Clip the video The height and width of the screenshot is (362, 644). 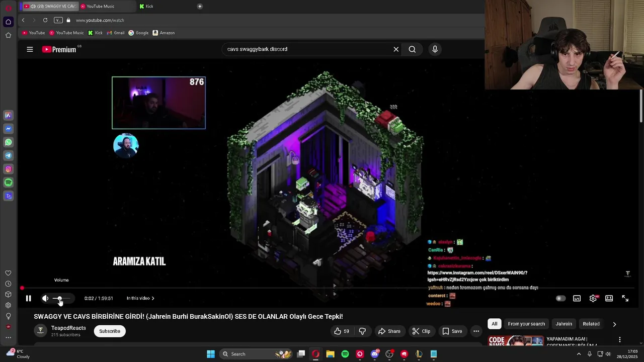point(422,331)
